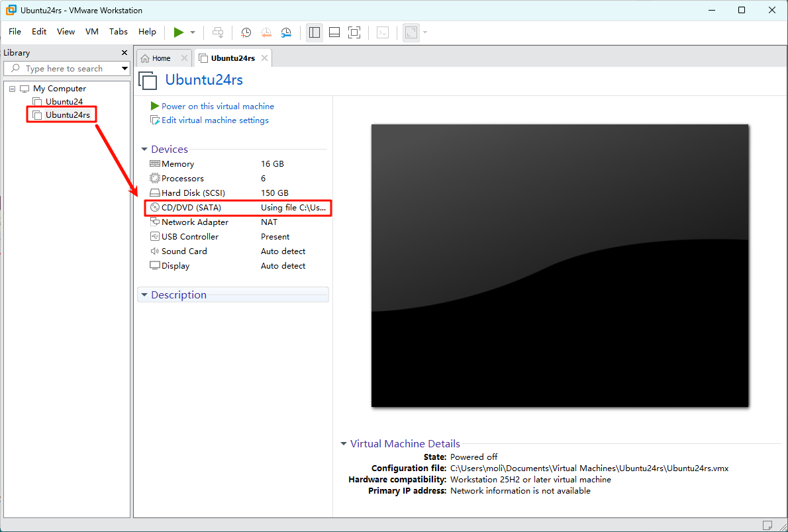
Task: Click the USB Controller icon
Action: [155, 237]
